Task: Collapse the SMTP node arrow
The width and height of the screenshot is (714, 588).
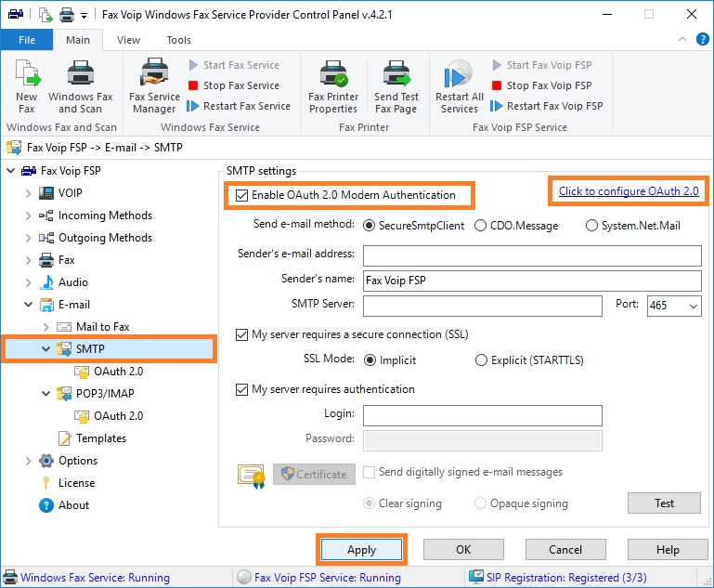Action: pos(46,349)
